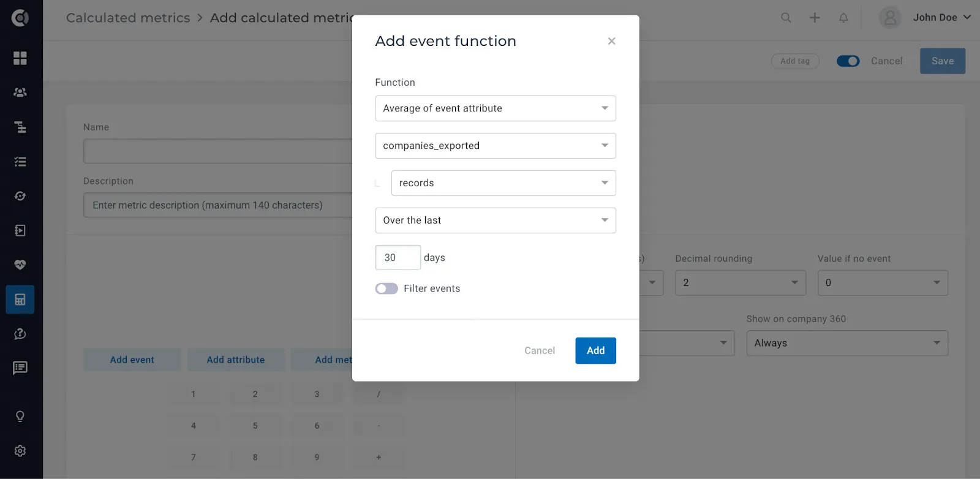Click the blue Add button in dialog
Screen dimensions: 980x479
596,350
